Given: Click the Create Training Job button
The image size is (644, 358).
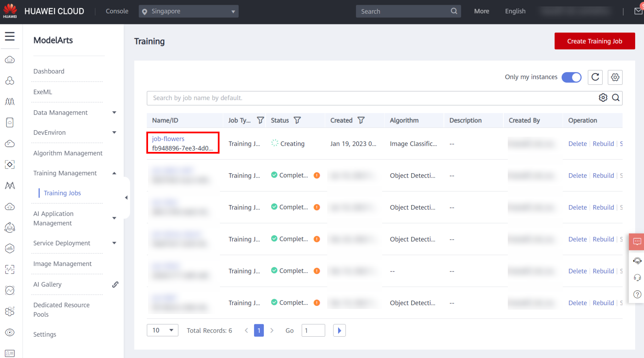Looking at the screenshot, I should [x=594, y=41].
